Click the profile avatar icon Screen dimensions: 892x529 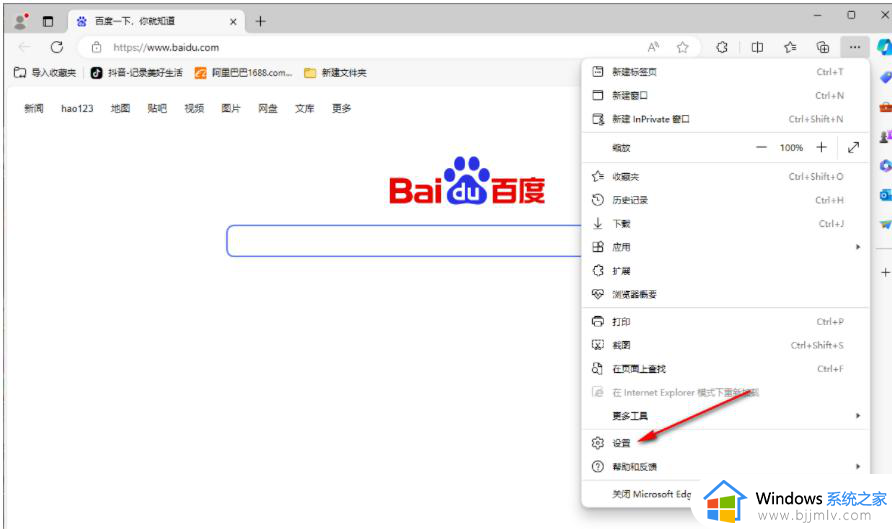pyautogui.click(x=21, y=21)
